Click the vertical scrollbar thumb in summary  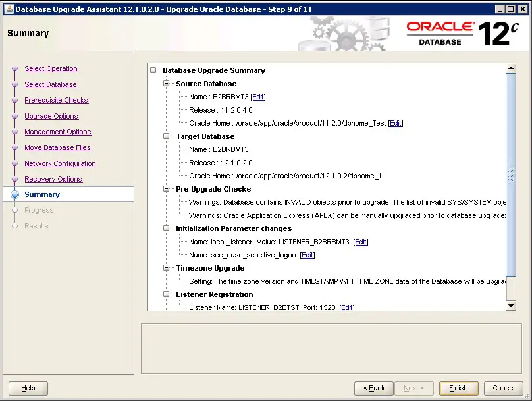[x=511, y=175]
